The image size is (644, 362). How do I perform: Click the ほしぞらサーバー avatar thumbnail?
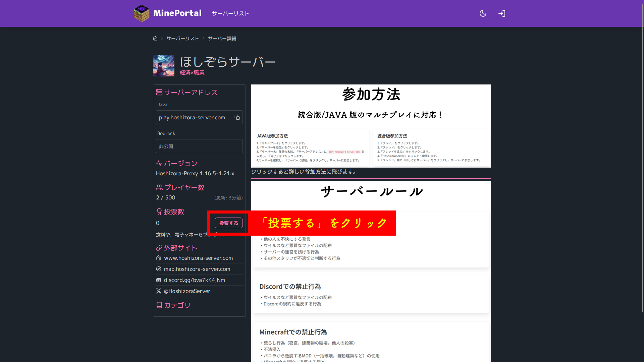(x=164, y=66)
